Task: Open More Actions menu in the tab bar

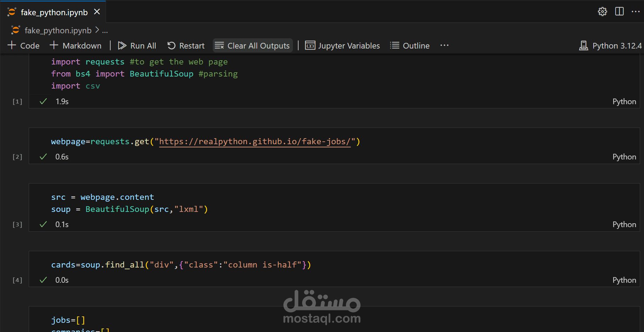Action: (x=635, y=12)
